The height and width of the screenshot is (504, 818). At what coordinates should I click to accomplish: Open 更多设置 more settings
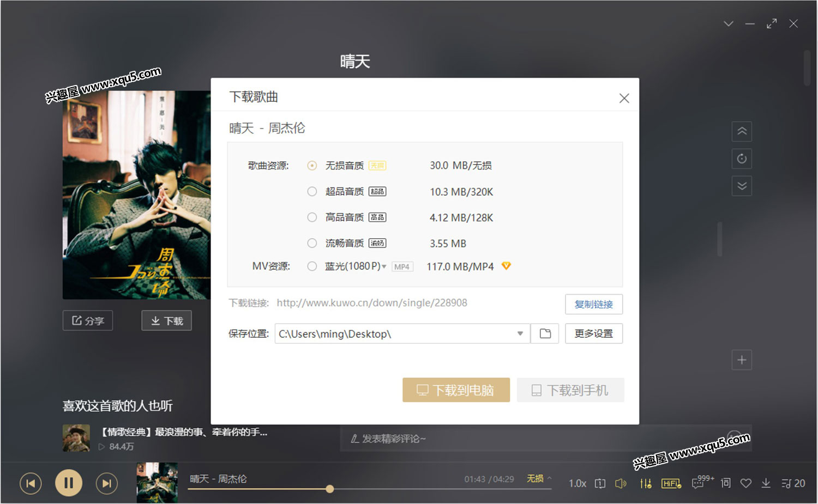tap(594, 333)
